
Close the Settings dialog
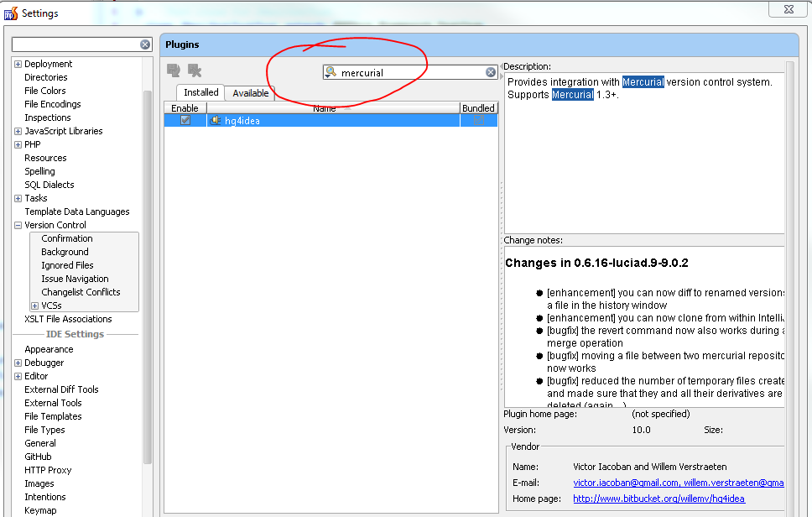789,9
